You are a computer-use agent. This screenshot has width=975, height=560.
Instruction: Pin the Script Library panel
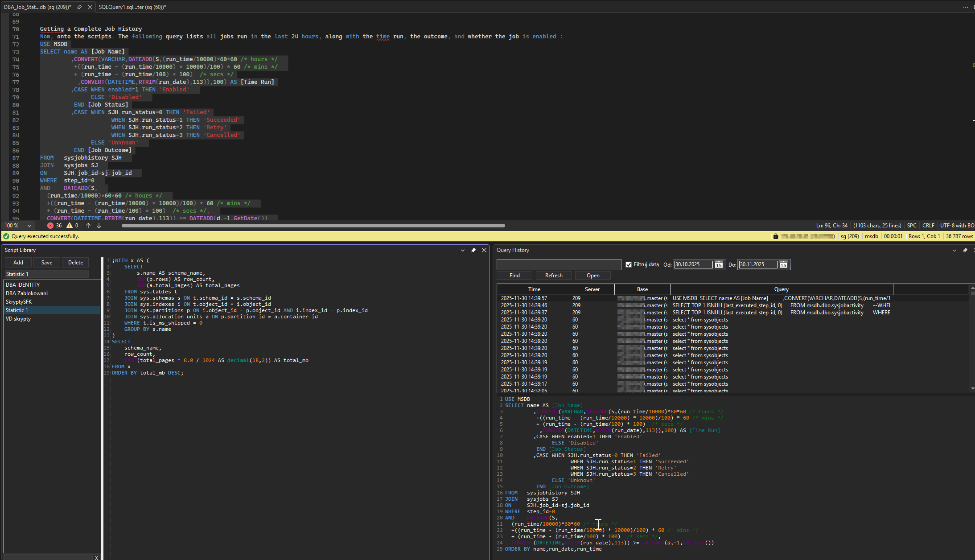(x=473, y=250)
